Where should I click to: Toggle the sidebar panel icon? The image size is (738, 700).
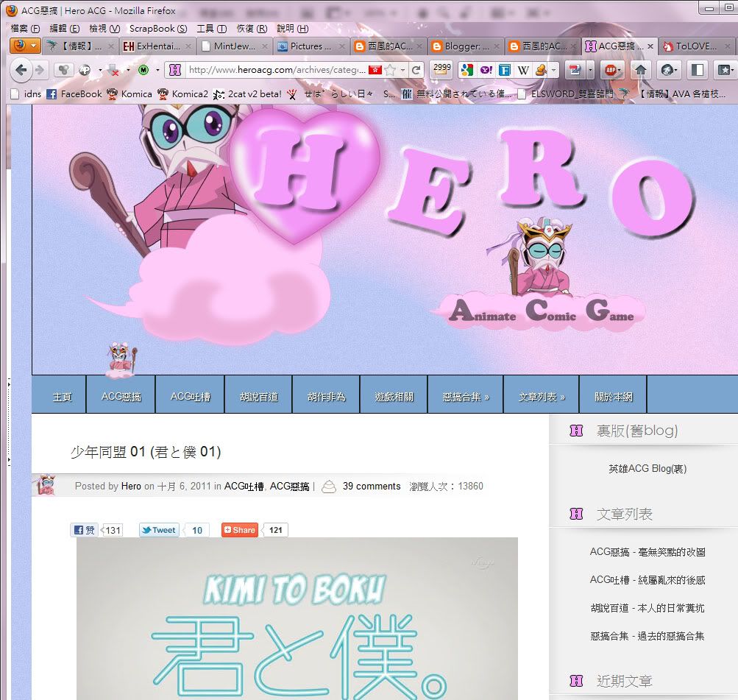coord(698,70)
